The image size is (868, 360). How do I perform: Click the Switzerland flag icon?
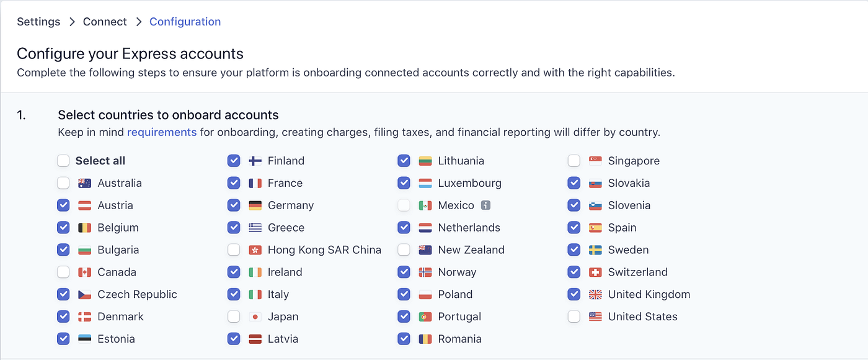595,272
